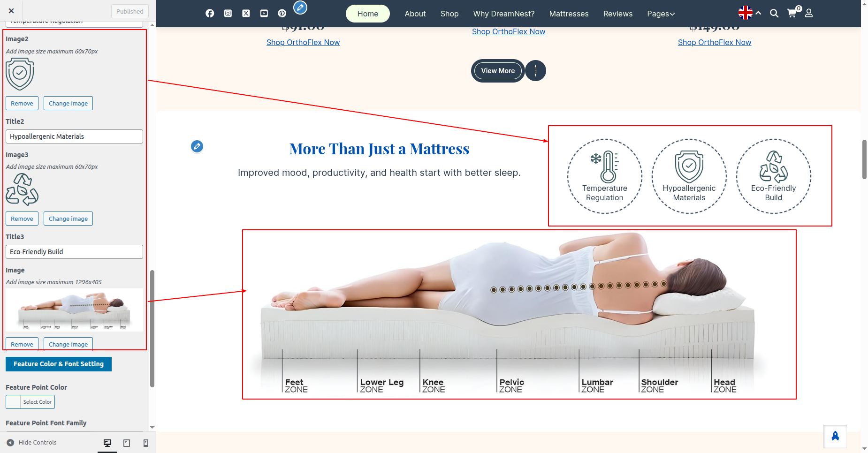Open the Facebook social icon
This screenshot has width=868, height=453.
tap(210, 14)
